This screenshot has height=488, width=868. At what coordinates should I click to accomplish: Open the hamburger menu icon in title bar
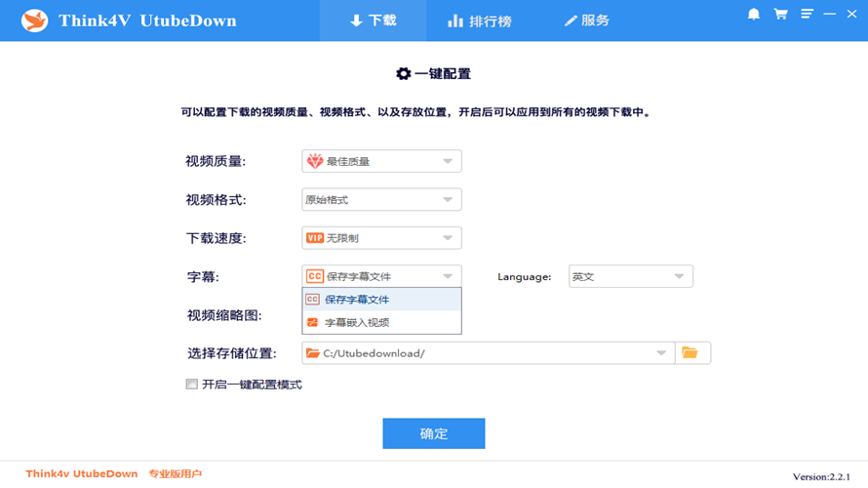pyautogui.click(x=808, y=14)
